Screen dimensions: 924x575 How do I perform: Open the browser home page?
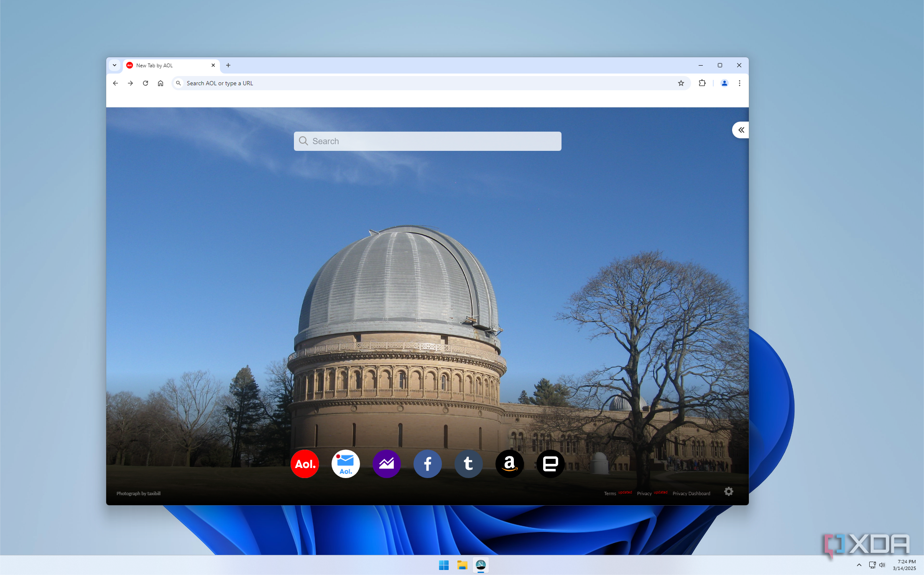(161, 83)
